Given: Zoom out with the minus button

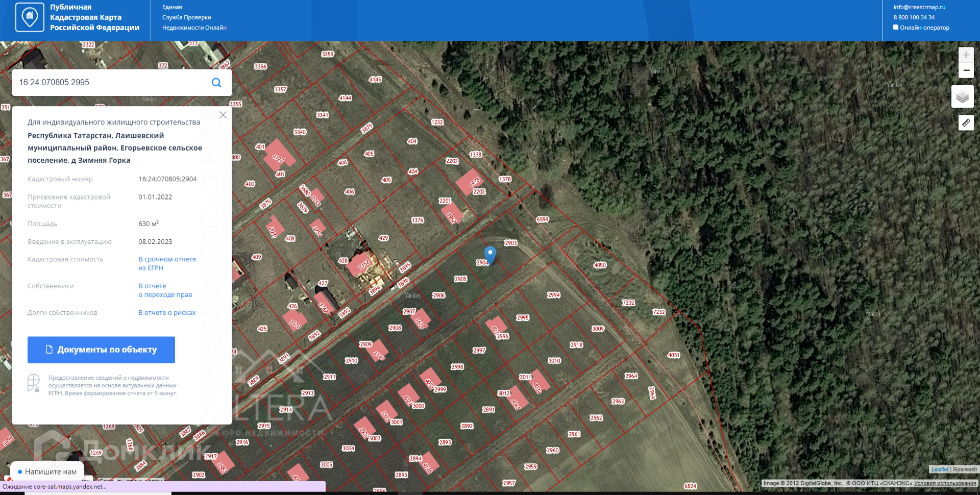Looking at the screenshot, I should pos(966,70).
